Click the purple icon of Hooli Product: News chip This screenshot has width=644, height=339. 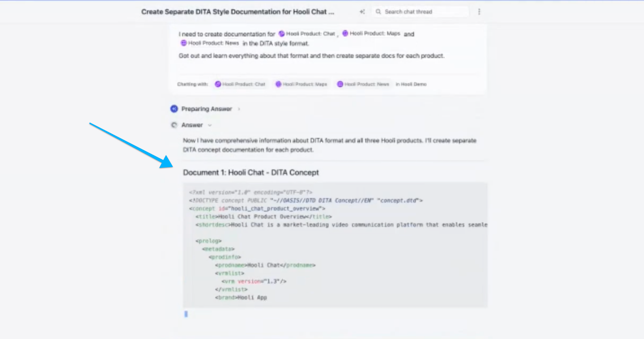[x=340, y=84]
